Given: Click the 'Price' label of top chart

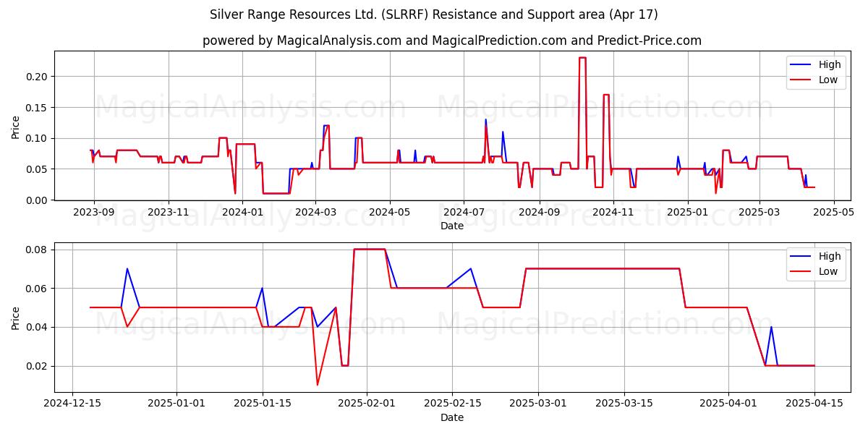Looking at the screenshot, I should pyautogui.click(x=16, y=126).
